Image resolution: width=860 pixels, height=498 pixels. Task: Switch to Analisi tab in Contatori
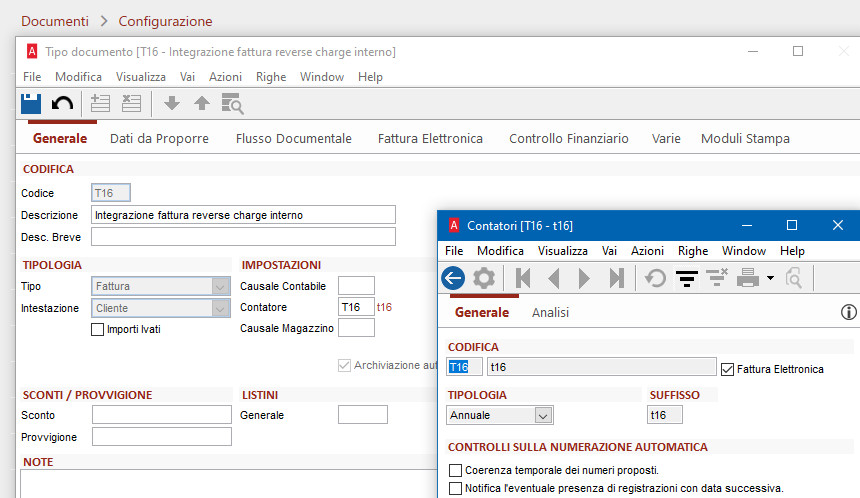pyautogui.click(x=550, y=313)
